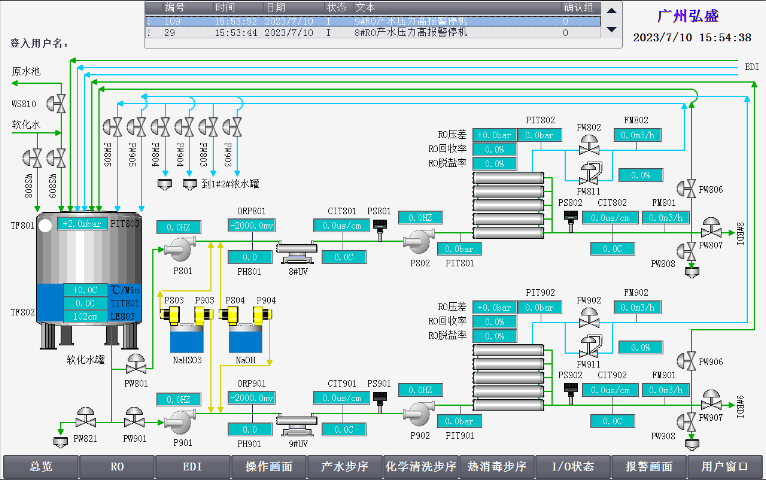Open the EDI screen tab
This screenshot has width=766, height=480.
pos(192,467)
